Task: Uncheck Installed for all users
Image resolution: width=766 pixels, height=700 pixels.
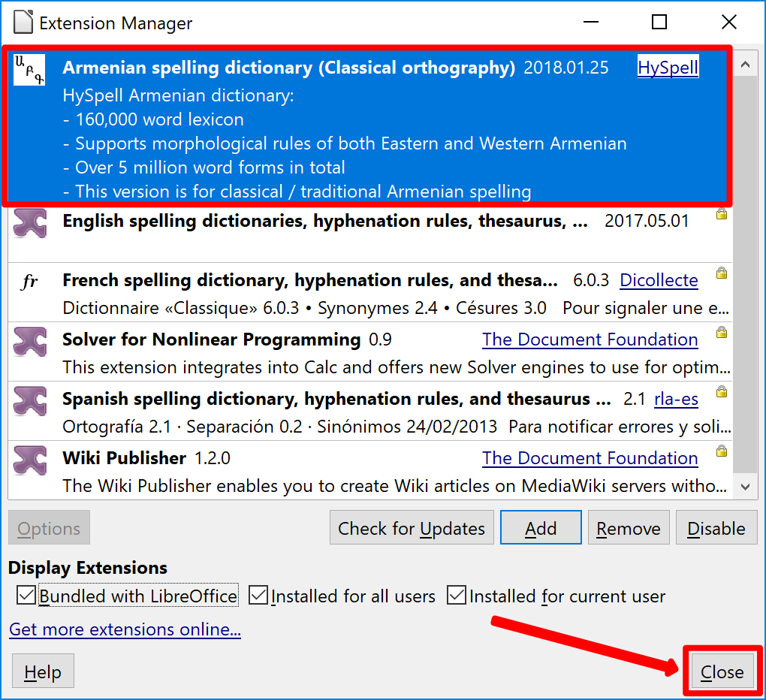Action: pyautogui.click(x=258, y=596)
